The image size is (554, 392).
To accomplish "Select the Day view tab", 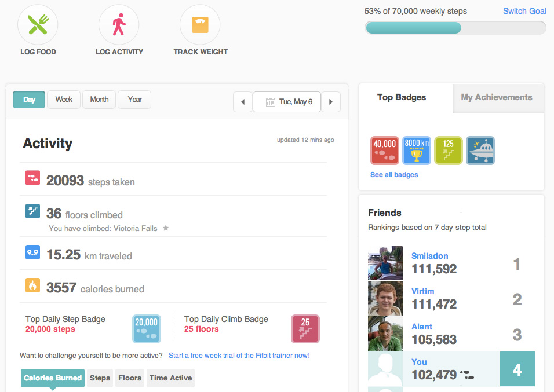I will click(x=29, y=100).
